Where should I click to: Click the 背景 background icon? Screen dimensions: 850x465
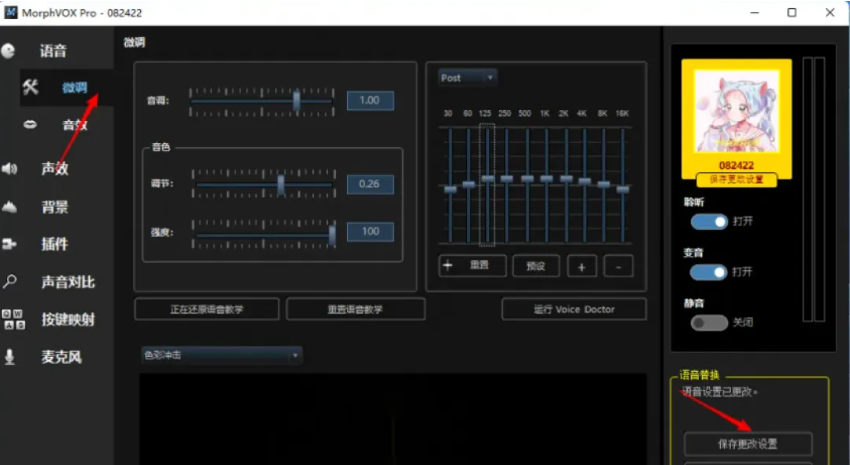pyautogui.click(x=9, y=206)
